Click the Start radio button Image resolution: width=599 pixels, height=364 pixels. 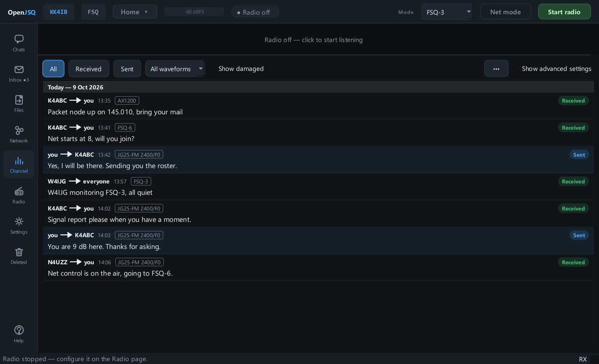click(x=564, y=12)
